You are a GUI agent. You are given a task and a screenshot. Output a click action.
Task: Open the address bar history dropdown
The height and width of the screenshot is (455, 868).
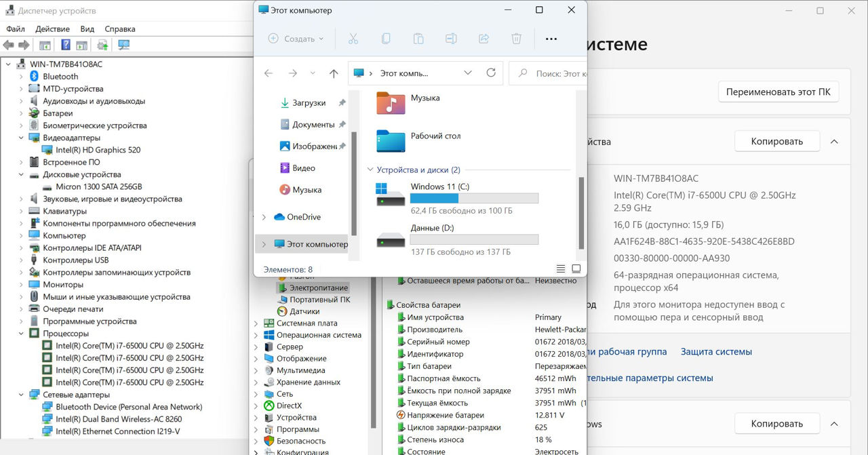point(468,73)
